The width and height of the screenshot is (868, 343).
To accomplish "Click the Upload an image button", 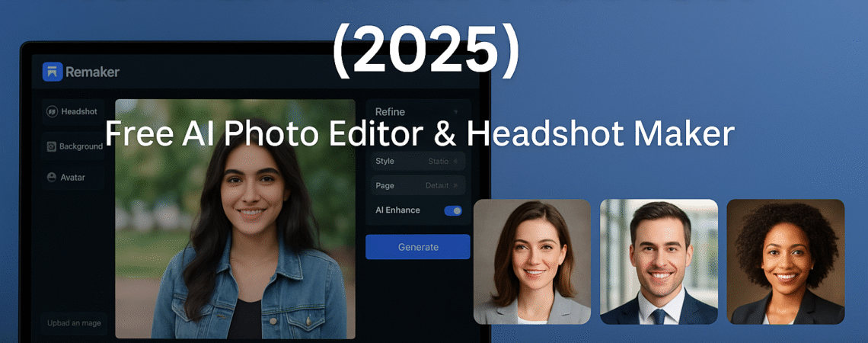I will [73, 323].
